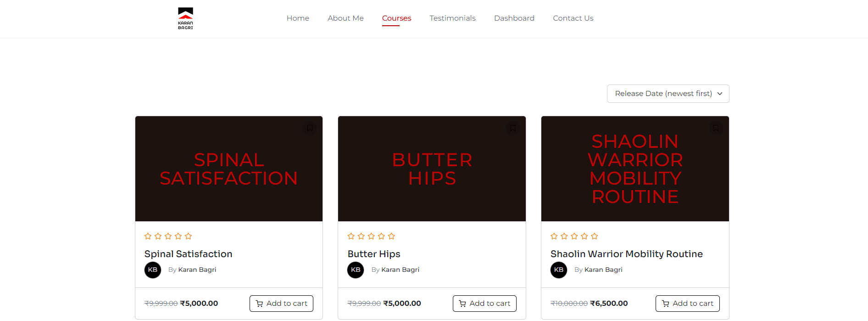Bookmark the Spinal Satisfaction course
This screenshot has height=321, width=868.
(x=310, y=128)
